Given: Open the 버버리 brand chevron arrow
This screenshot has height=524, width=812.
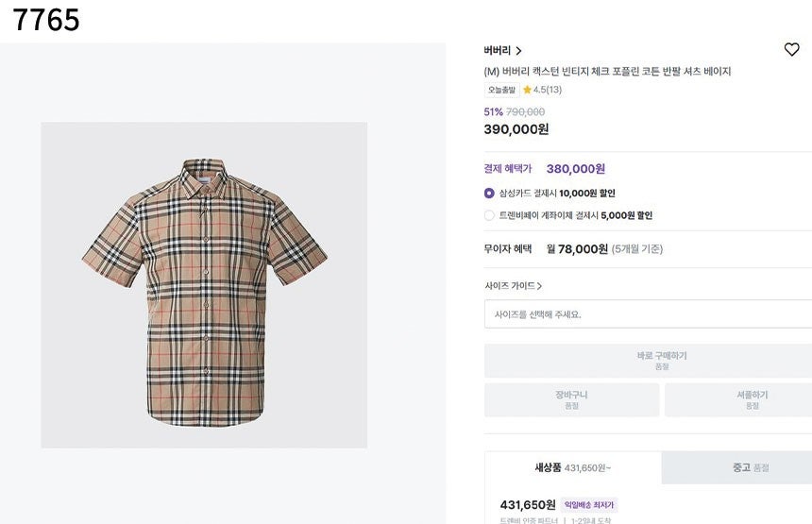Looking at the screenshot, I should point(518,51).
